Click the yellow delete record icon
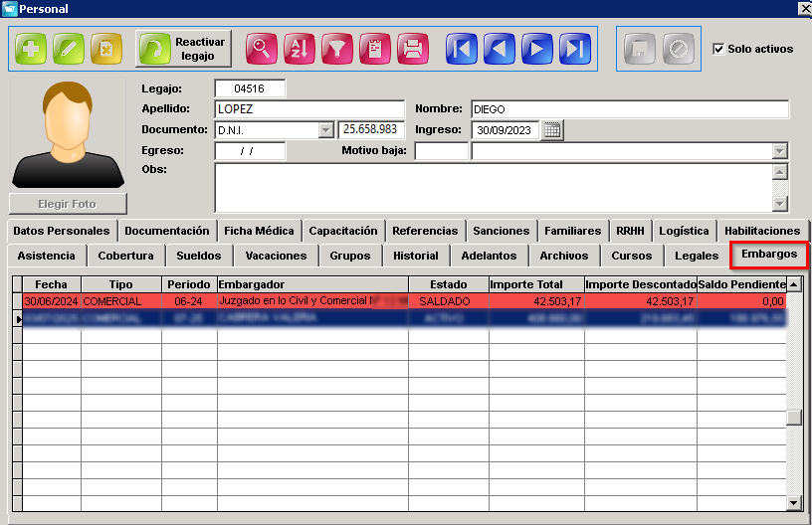The height and width of the screenshot is (525, 812). (x=106, y=49)
